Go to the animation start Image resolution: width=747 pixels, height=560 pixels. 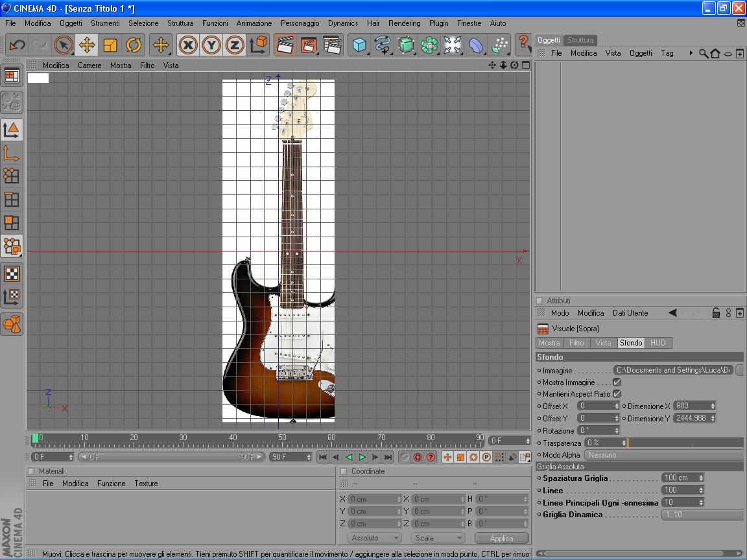[x=322, y=457]
